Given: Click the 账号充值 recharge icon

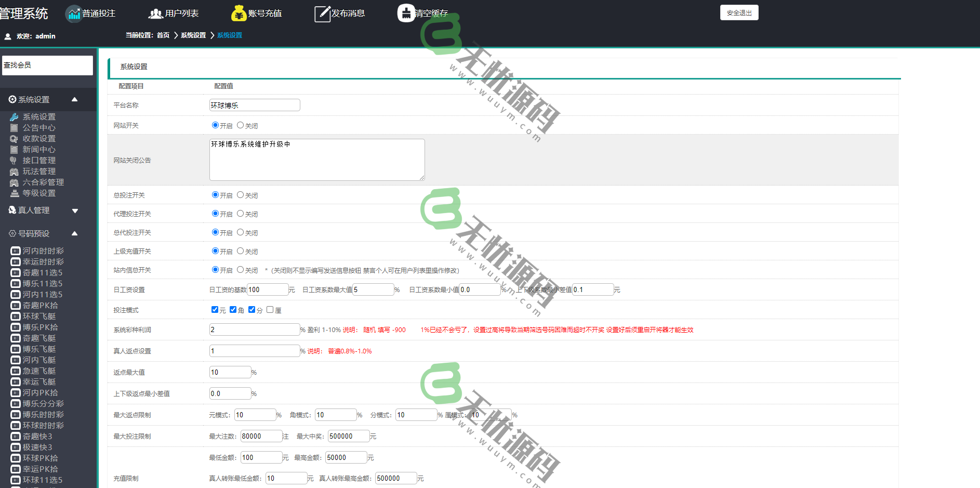Looking at the screenshot, I should coord(239,13).
